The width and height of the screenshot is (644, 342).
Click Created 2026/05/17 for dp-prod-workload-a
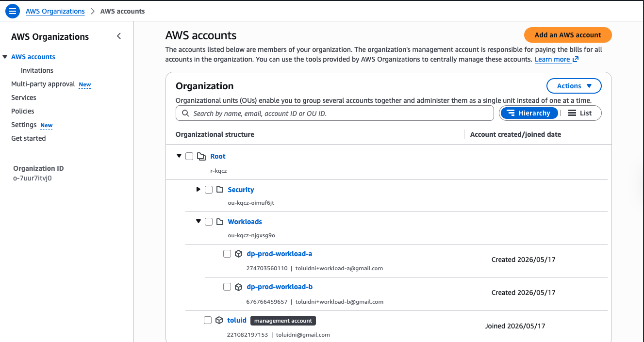(523, 260)
